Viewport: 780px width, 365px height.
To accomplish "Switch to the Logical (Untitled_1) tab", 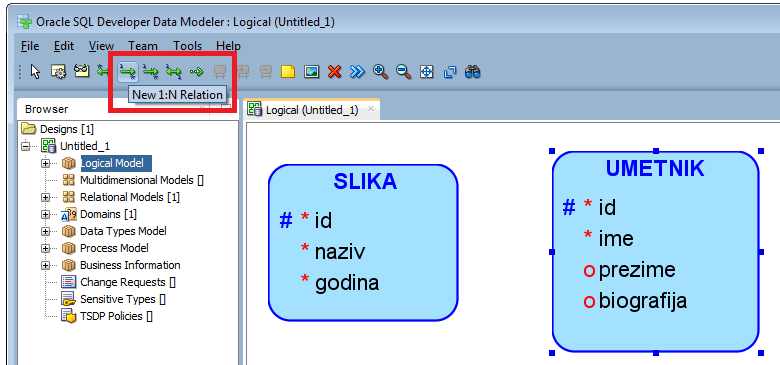I will tap(312, 110).
